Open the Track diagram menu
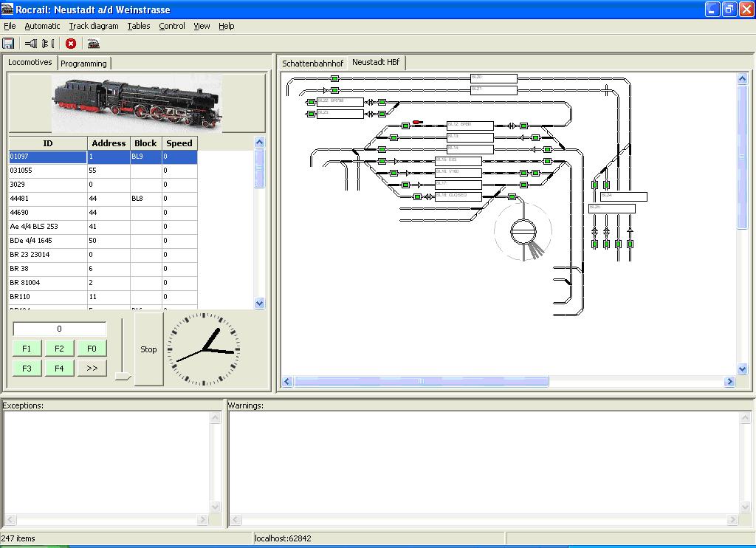Screen dimensions: 756x548 (94, 26)
